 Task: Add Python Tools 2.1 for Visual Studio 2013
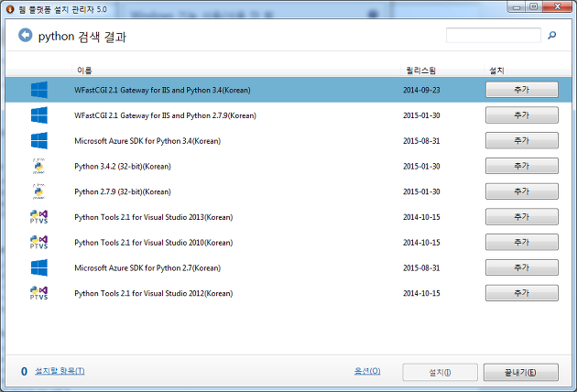522,217
